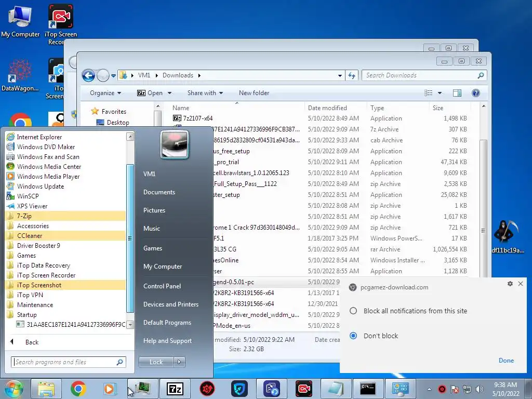The width and height of the screenshot is (532, 399).
Task: Open the view options dropdown arrow
Action: pos(440,93)
